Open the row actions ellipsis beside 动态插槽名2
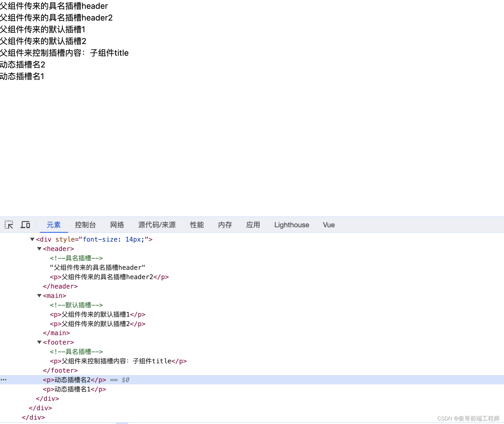Screen dimensions: 504x424 [4, 380]
